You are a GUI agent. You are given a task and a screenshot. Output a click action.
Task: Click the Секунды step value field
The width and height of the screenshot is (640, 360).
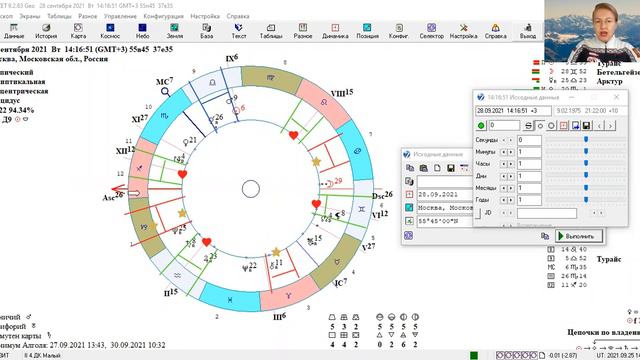pyautogui.click(x=529, y=140)
